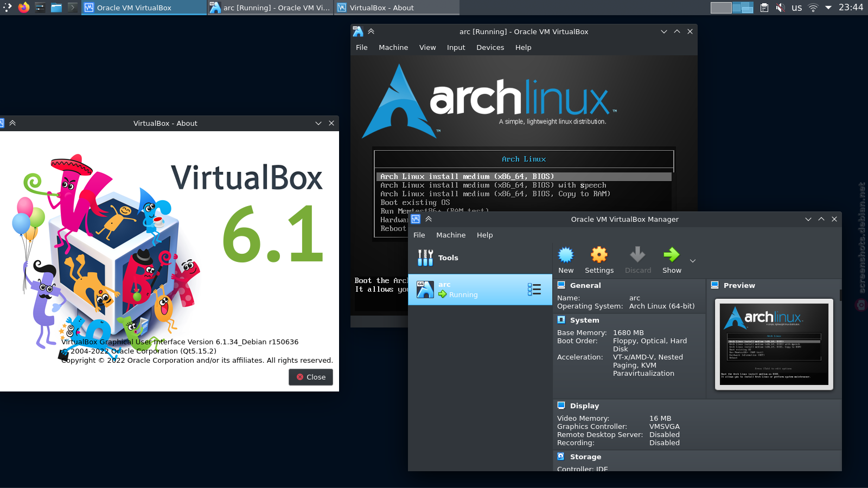Click the VirtualBox Manager window title icon

click(x=416, y=219)
